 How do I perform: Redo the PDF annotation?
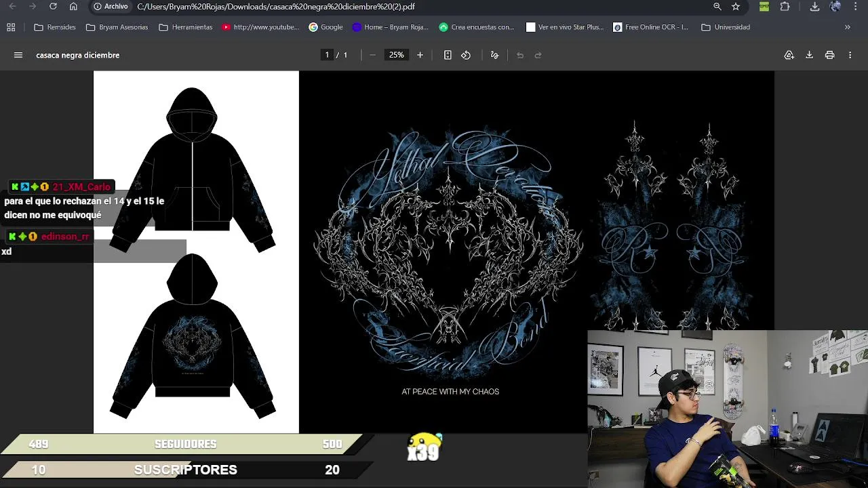pos(538,55)
